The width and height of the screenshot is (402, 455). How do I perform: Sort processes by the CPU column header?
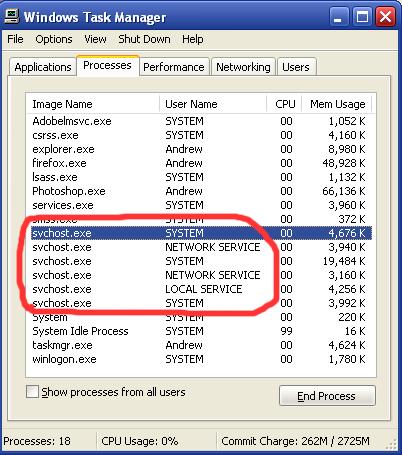click(x=284, y=104)
